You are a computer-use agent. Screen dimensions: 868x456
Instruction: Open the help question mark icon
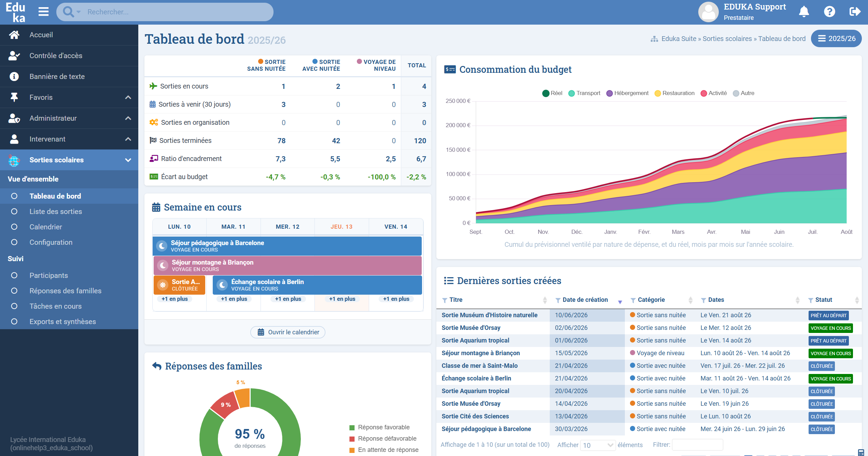(829, 12)
